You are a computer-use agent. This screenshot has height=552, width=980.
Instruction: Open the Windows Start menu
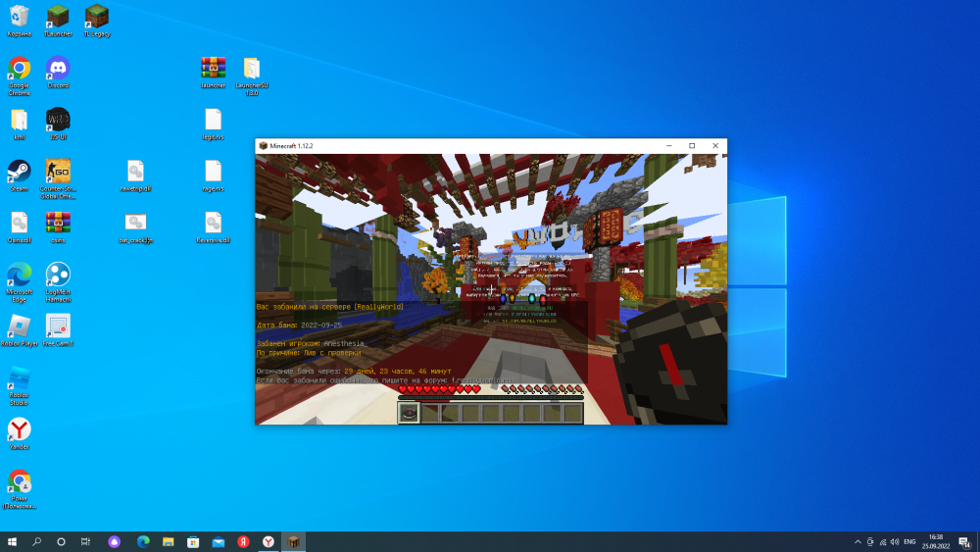coord(12,541)
